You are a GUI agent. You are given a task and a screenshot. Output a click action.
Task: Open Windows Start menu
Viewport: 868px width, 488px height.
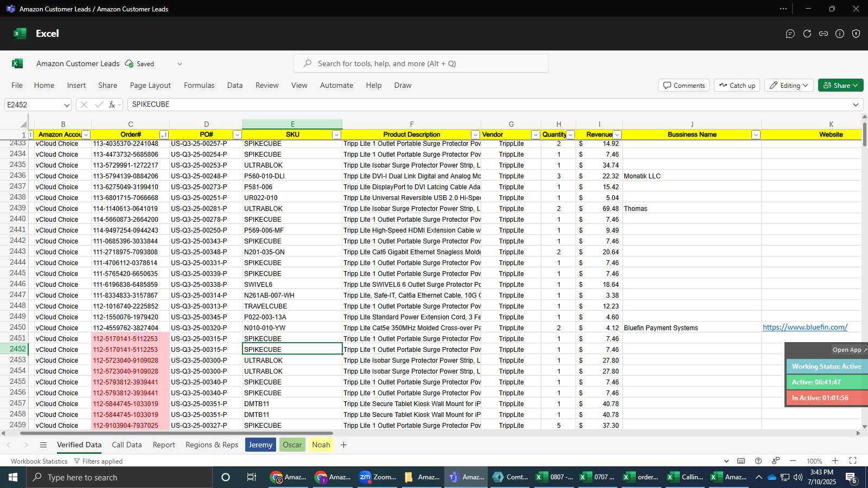click(x=13, y=477)
